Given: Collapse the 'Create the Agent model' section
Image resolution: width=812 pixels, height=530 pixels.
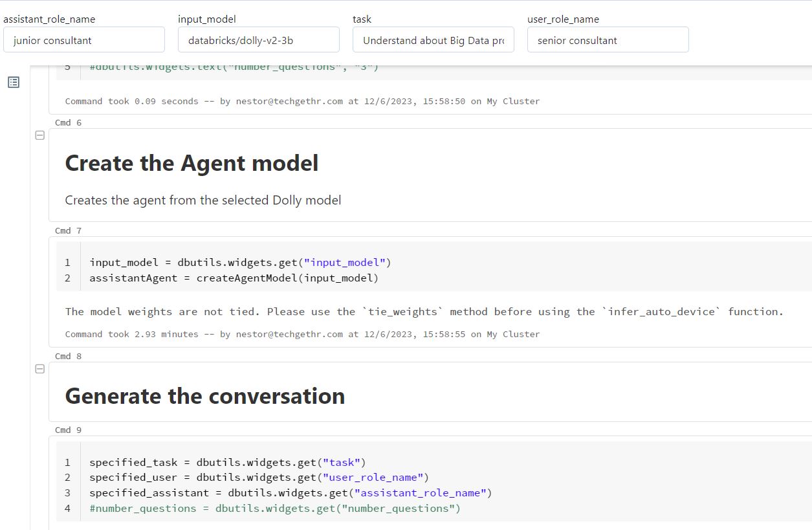Looking at the screenshot, I should 39,135.
